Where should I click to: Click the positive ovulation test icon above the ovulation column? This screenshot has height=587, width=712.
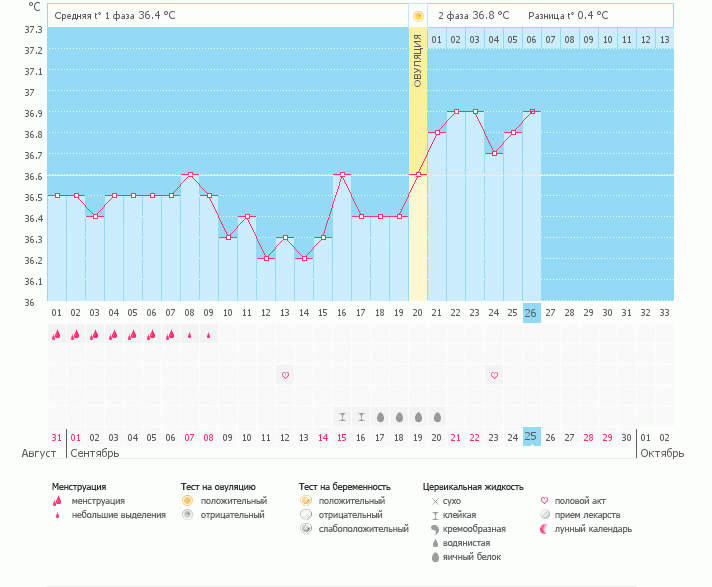[x=418, y=16]
